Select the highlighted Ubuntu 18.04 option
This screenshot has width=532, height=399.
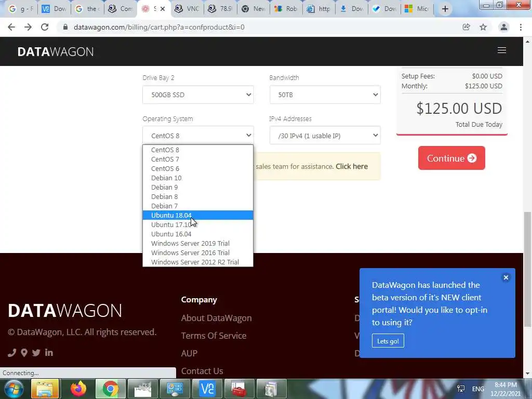point(198,215)
